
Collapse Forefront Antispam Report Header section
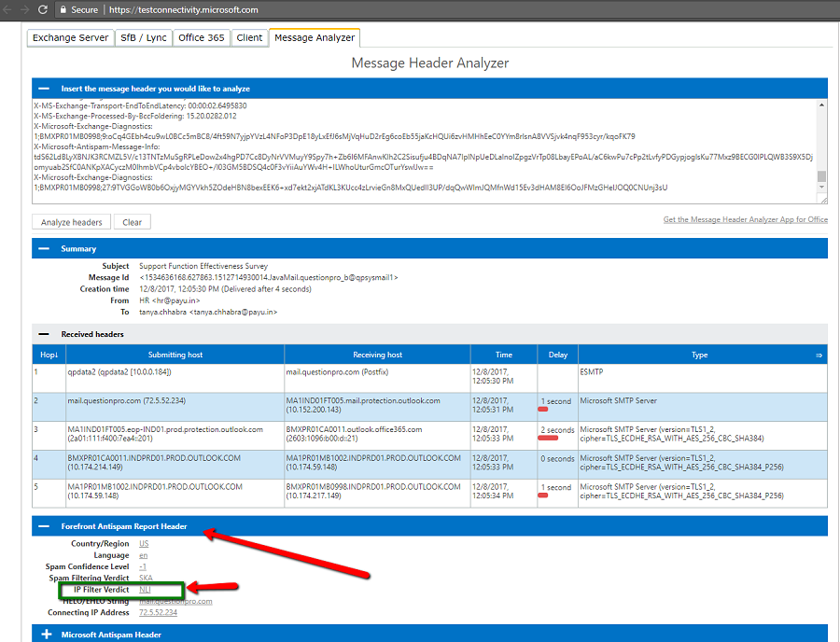coord(44,526)
